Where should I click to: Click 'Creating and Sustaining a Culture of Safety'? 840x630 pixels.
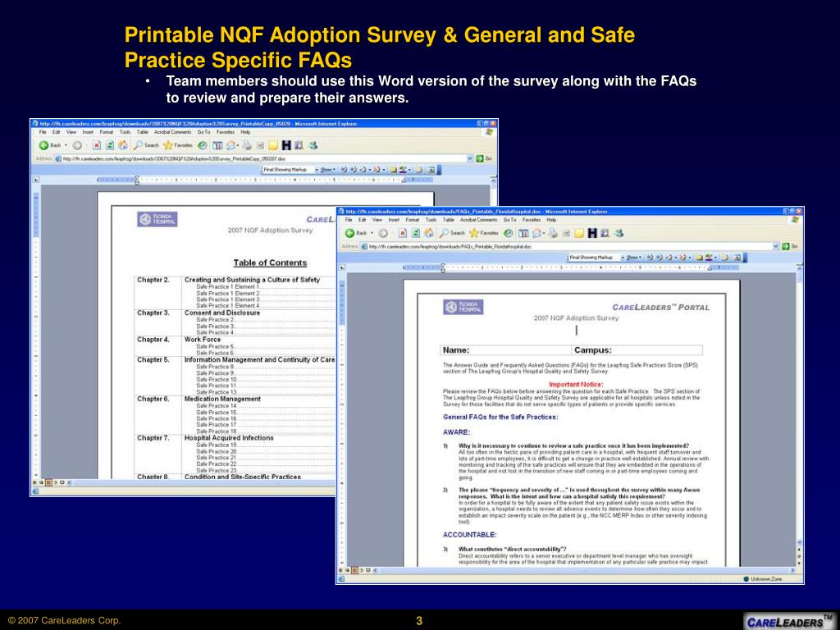pyautogui.click(x=252, y=280)
